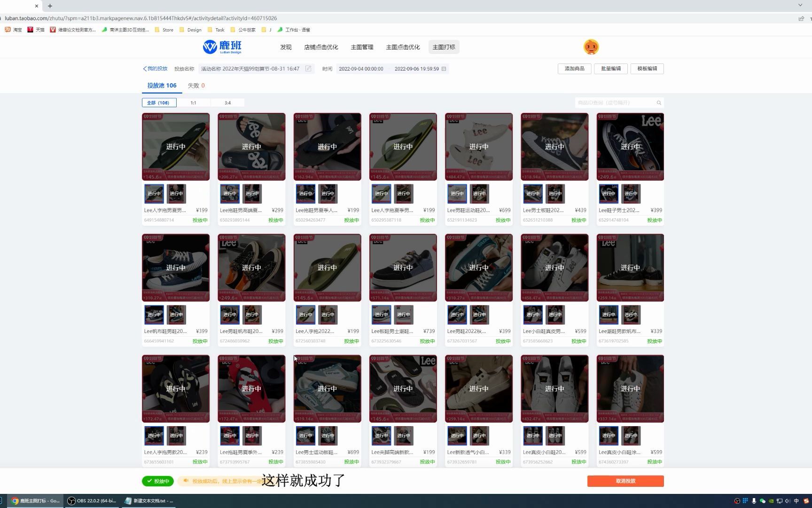The width and height of the screenshot is (812, 508).
Task: Select 1:1 ratio filter
Action: [193, 103]
